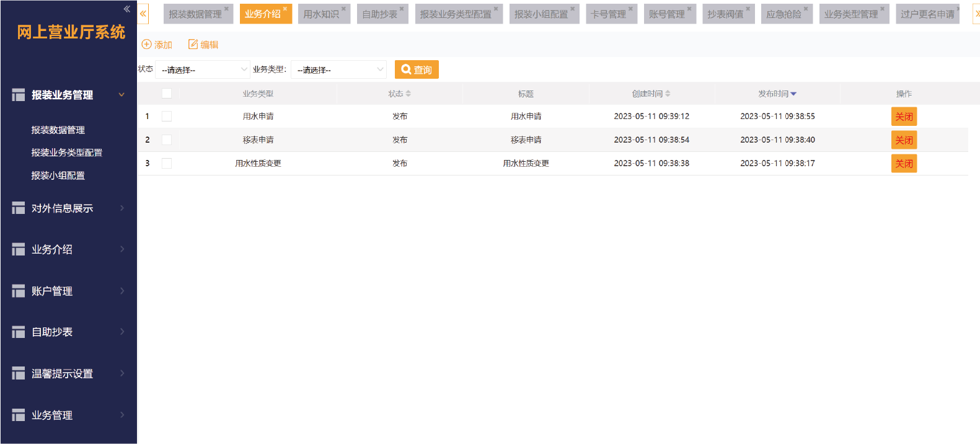Open the 业务类型 filter dropdown
The width and height of the screenshot is (980, 444).
click(x=338, y=69)
